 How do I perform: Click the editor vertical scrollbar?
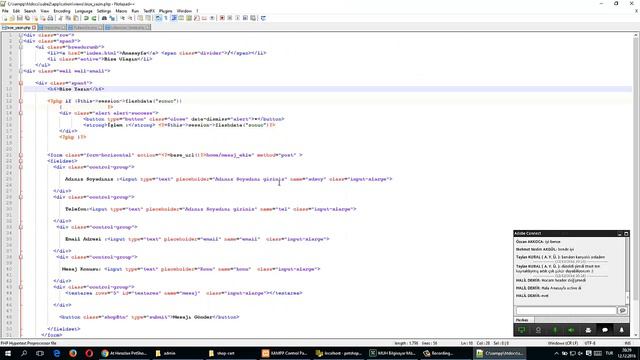636,186
